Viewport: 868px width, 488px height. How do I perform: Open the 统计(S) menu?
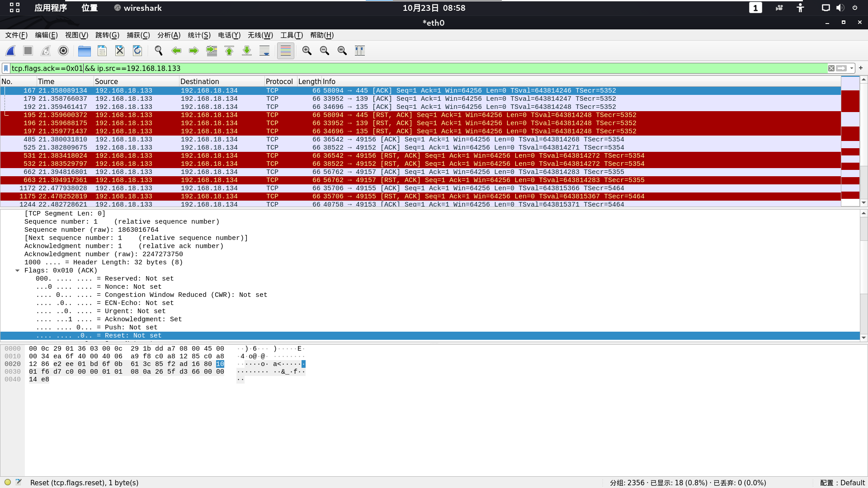[199, 35]
